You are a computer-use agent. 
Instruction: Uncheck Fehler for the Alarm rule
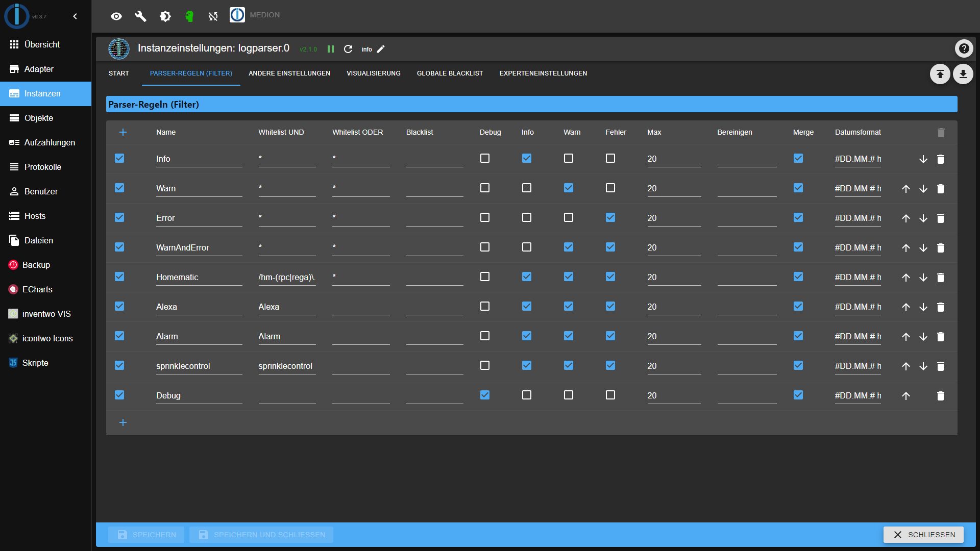(x=610, y=336)
